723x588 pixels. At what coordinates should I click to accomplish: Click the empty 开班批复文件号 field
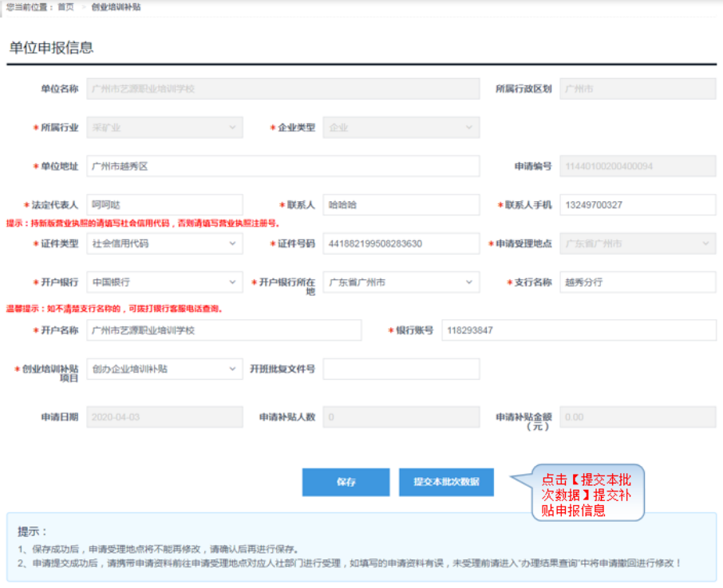point(401,369)
